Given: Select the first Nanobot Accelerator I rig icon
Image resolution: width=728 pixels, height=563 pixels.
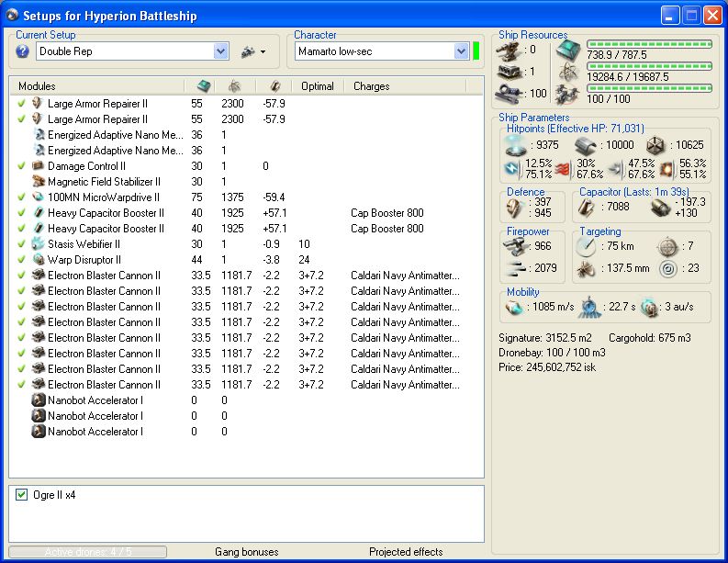Looking at the screenshot, I should click(38, 400).
